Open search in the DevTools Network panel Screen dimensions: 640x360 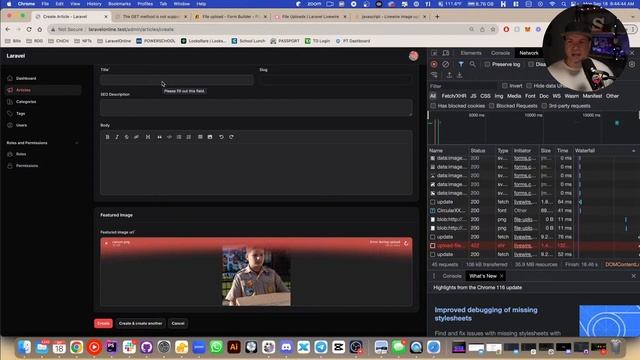click(x=473, y=64)
